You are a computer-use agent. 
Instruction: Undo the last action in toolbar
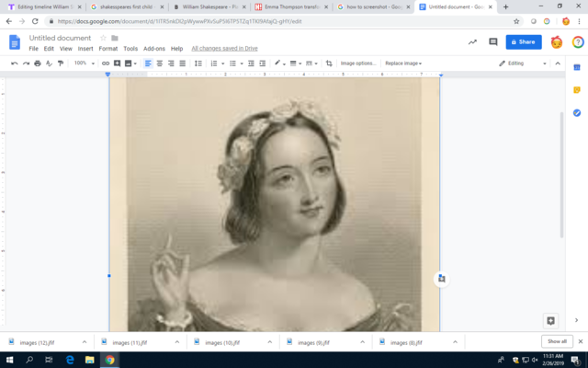tap(15, 63)
